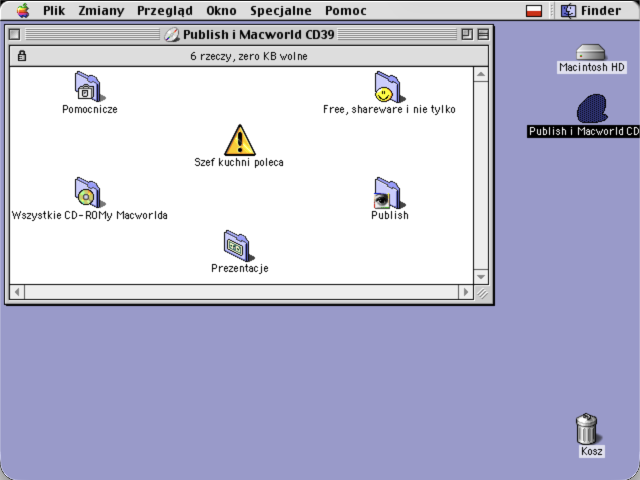Open the Pomoc menu

[x=346, y=11]
